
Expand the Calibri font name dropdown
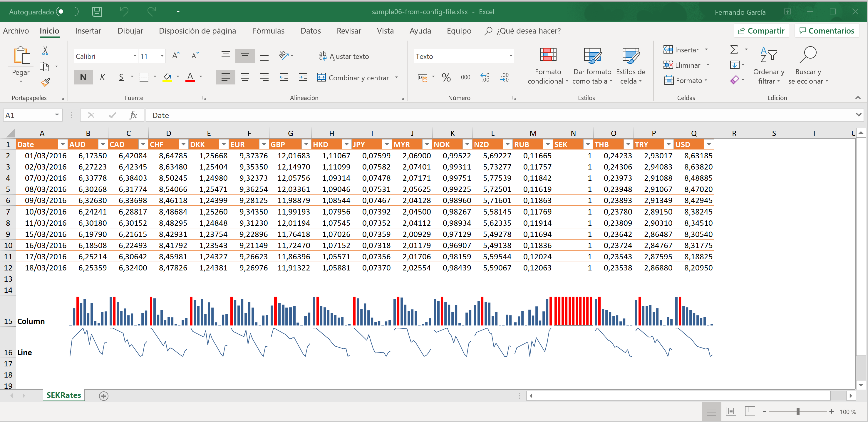(x=135, y=56)
